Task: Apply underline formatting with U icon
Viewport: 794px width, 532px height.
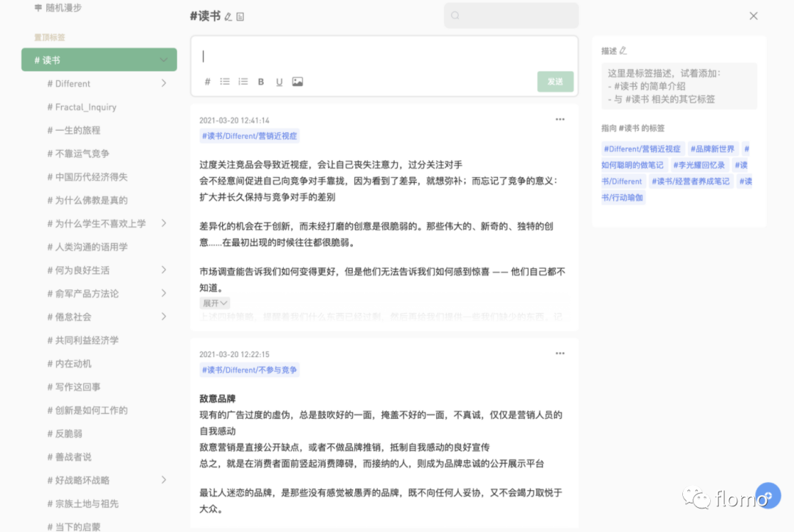Action: (279, 82)
